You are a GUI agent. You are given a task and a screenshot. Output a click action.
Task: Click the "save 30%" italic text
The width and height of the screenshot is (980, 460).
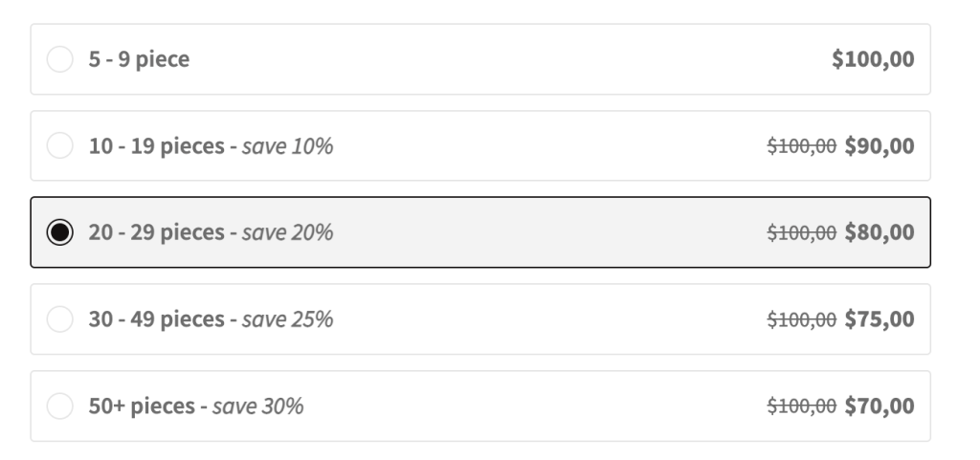pyautogui.click(x=257, y=406)
